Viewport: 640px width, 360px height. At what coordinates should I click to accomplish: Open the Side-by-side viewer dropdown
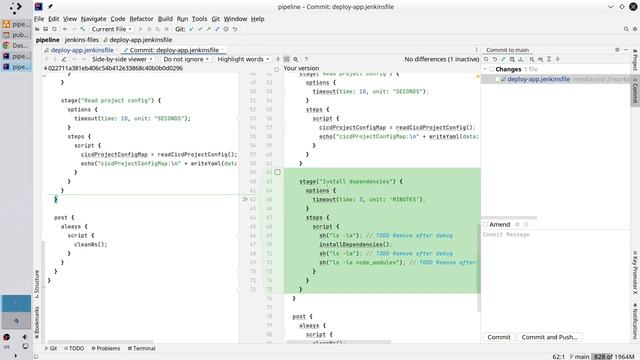pos(122,59)
